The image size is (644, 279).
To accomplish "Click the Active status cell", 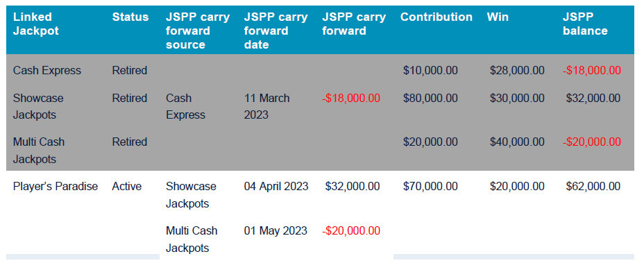I will pos(126,186).
